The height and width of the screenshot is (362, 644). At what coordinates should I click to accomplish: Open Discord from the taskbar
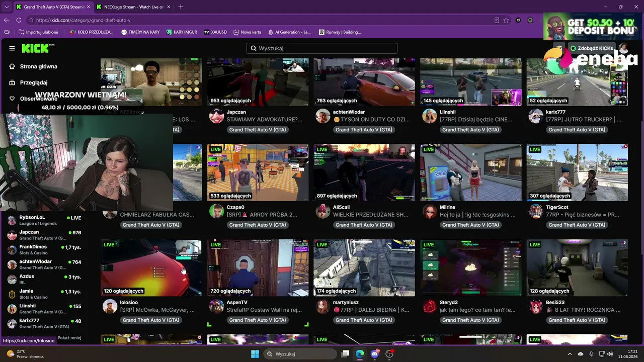click(x=374, y=354)
